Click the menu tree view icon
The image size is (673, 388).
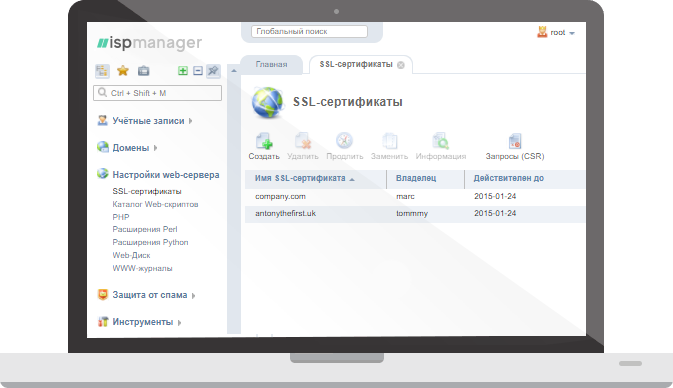pos(102,71)
